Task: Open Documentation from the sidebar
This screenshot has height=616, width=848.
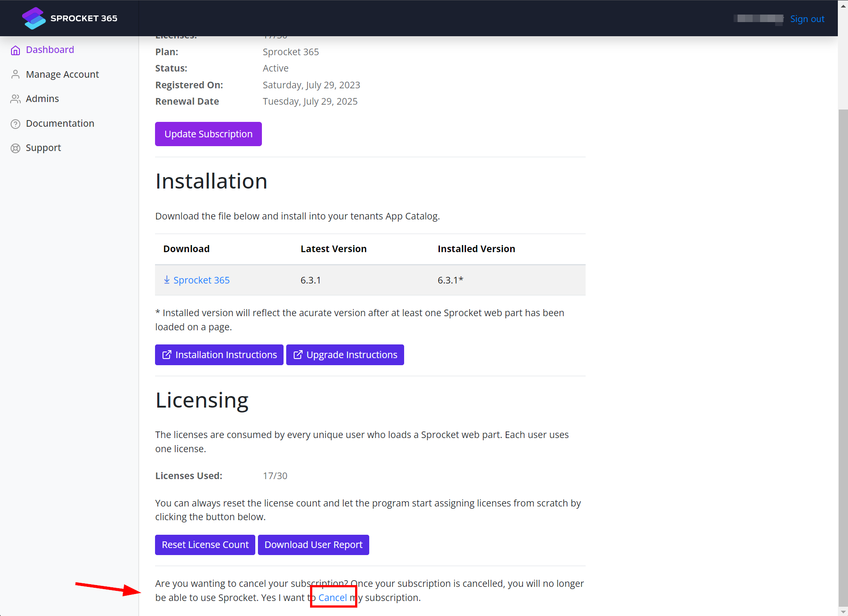Action: pyautogui.click(x=60, y=124)
